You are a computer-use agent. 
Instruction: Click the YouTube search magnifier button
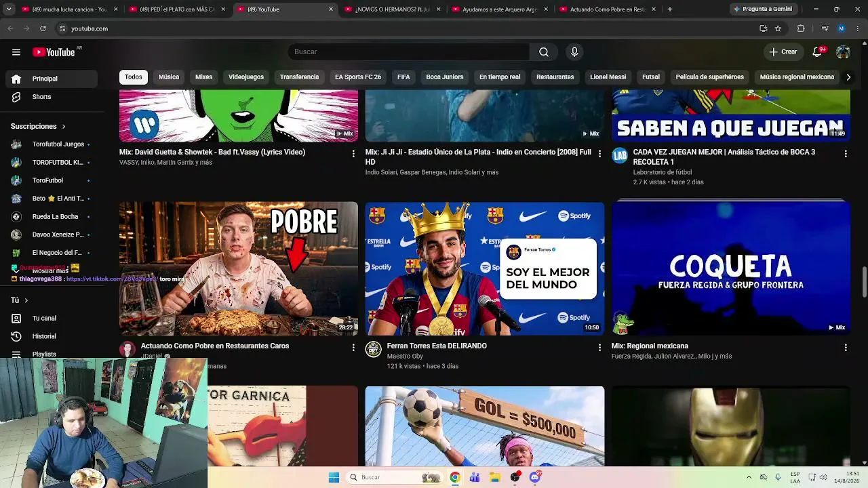[543, 52]
